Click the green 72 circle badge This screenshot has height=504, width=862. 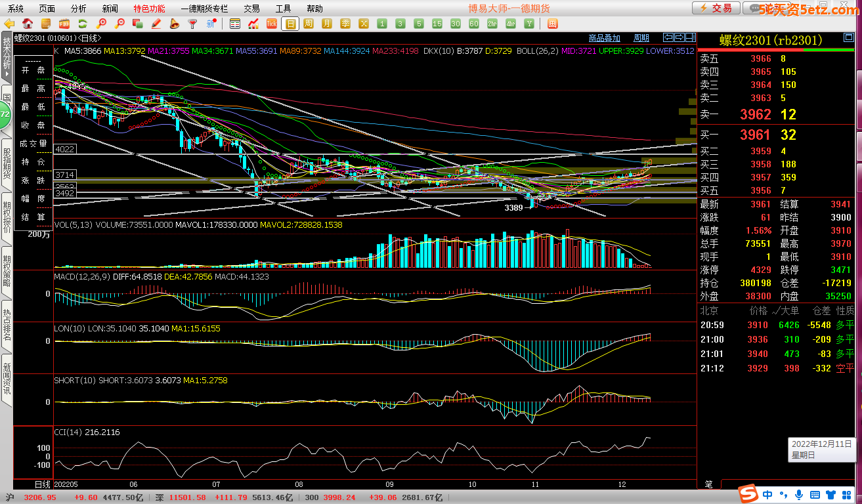(5, 114)
